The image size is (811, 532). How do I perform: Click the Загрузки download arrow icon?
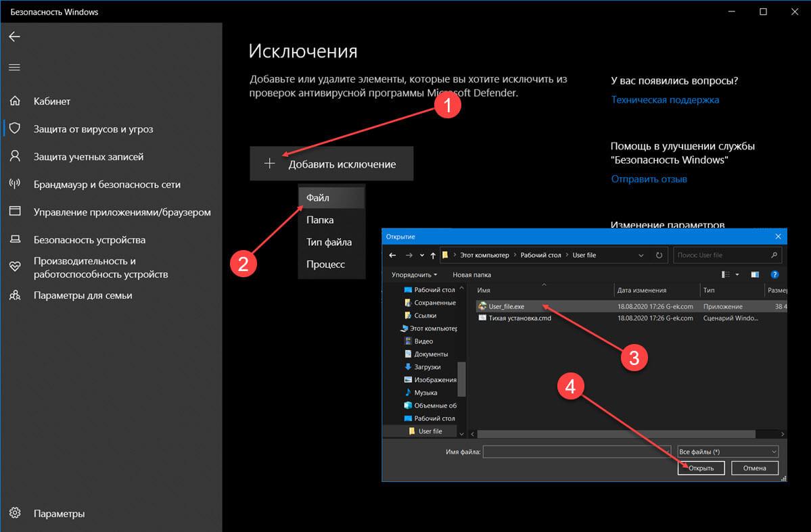click(408, 366)
